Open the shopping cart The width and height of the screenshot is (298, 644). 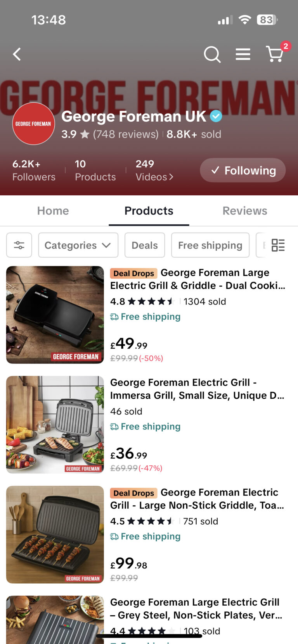275,54
